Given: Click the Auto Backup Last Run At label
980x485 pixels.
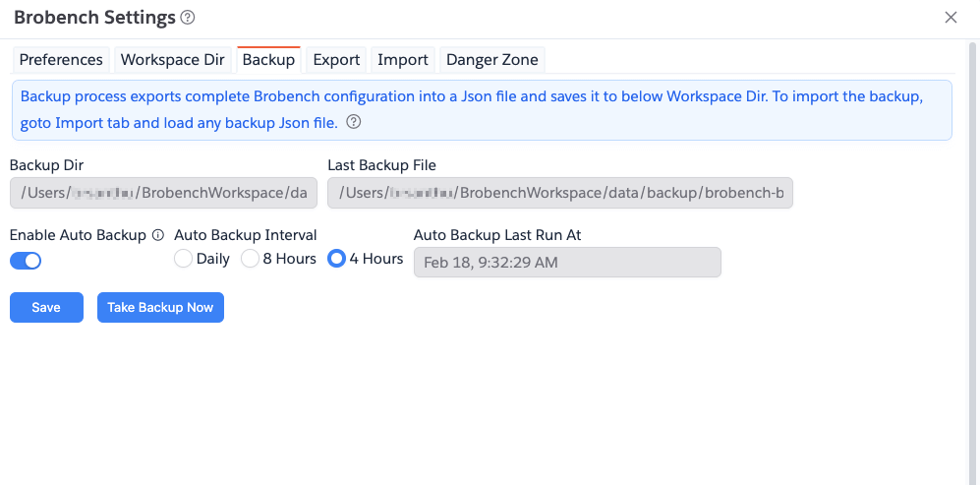Looking at the screenshot, I should (x=497, y=235).
